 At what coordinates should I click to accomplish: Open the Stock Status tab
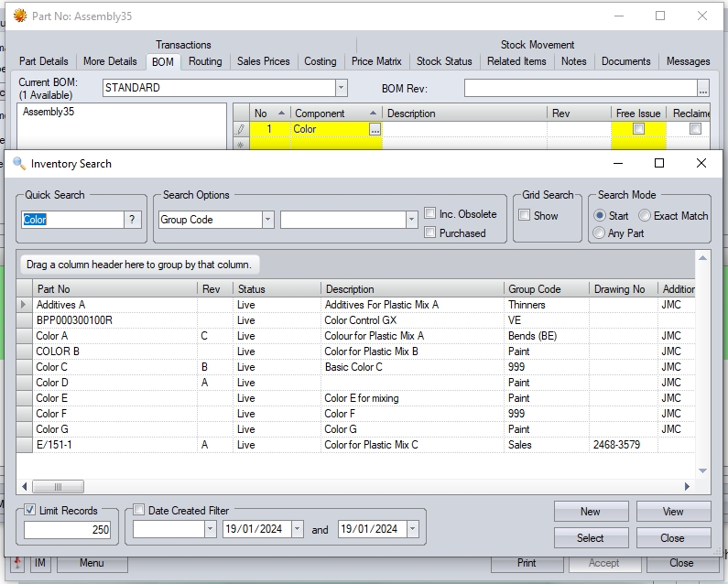point(444,61)
